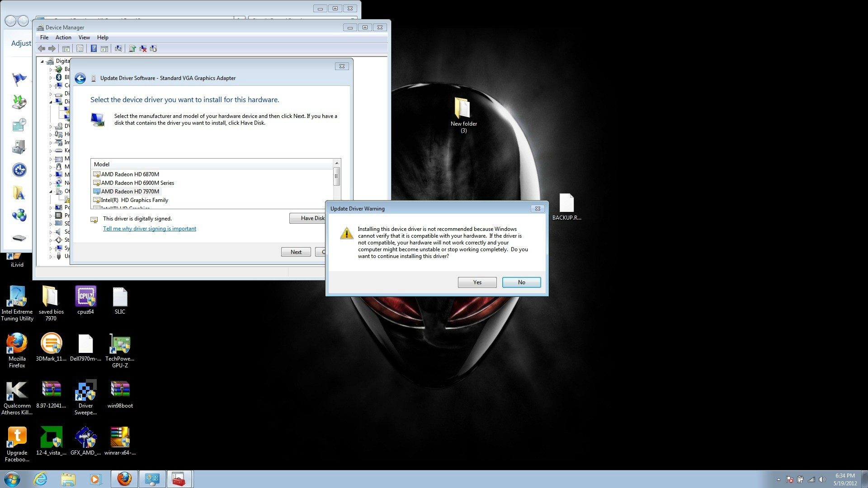This screenshot has width=868, height=488.
Task: Decline driver install with No button
Action: [522, 282]
